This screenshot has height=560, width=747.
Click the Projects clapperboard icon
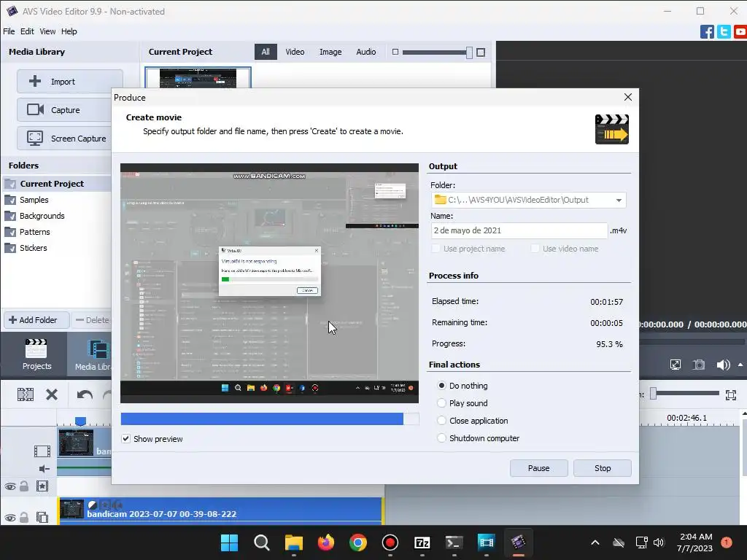click(x=36, y=349)
